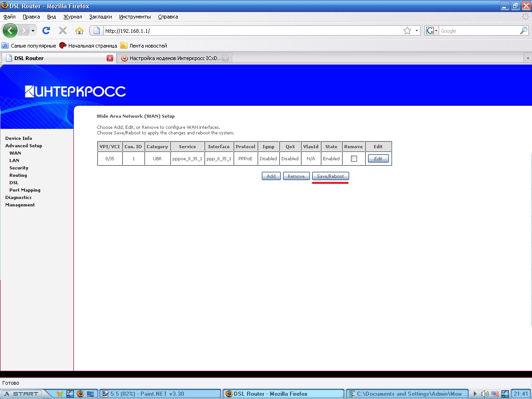The height and width of the screenshot is (399, 532).
Task: Open Port Mapping in sidebar
Action: point(25,190)
